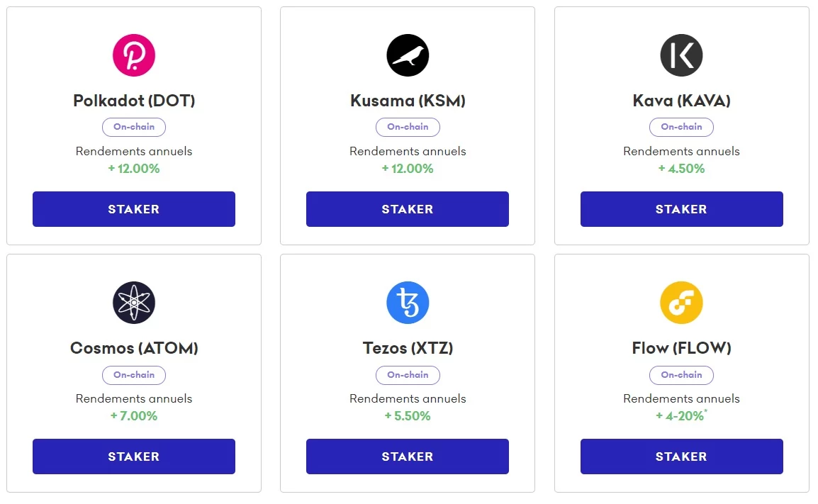Click the Kava K logo icon

click(x=681, y=55)
